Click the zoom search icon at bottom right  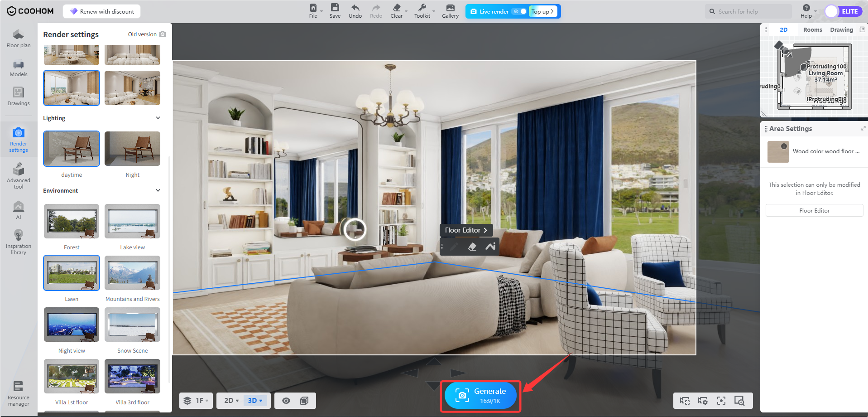[x=739, y=401]
